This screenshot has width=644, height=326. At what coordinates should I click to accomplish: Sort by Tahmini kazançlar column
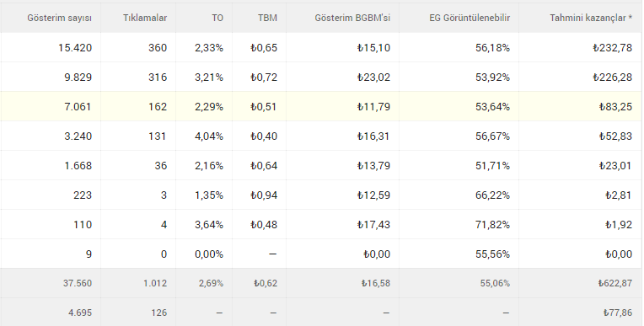(x=591, y=18)
